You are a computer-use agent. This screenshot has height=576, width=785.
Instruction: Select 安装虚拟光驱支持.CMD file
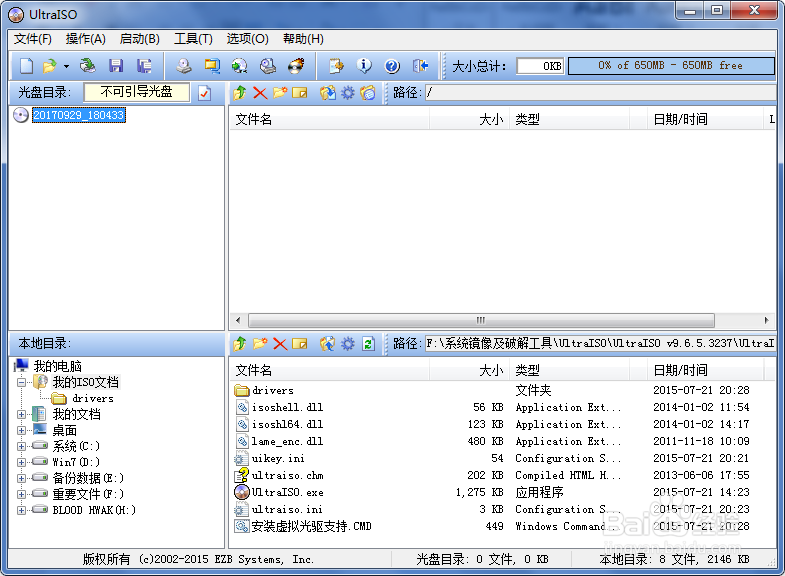coord(310,526)
